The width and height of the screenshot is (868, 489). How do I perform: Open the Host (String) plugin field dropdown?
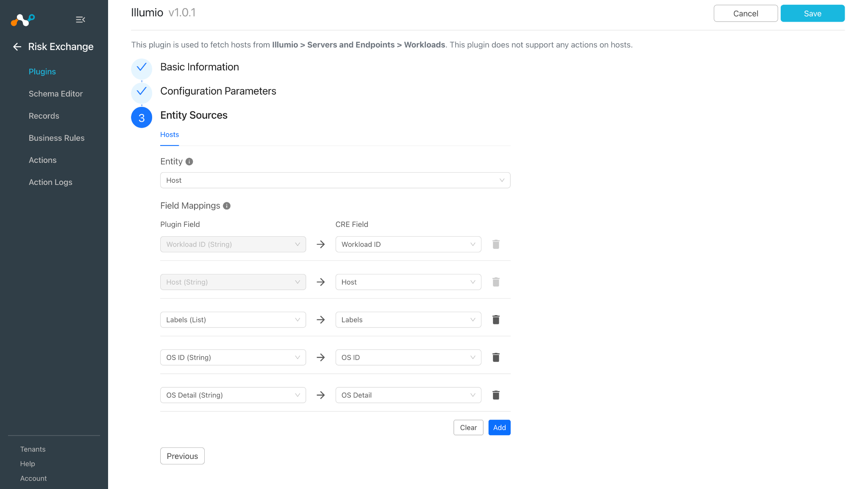click(x=233, y=282)
